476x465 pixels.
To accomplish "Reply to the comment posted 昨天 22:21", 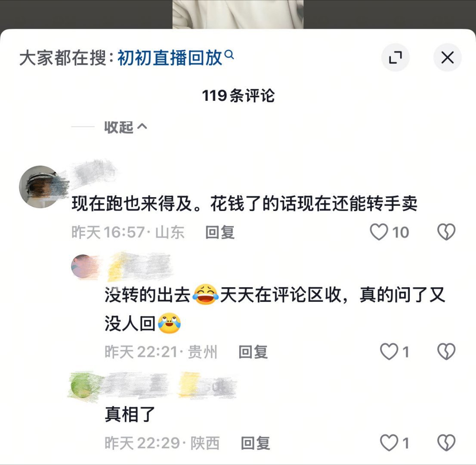I will click(253, 352).
